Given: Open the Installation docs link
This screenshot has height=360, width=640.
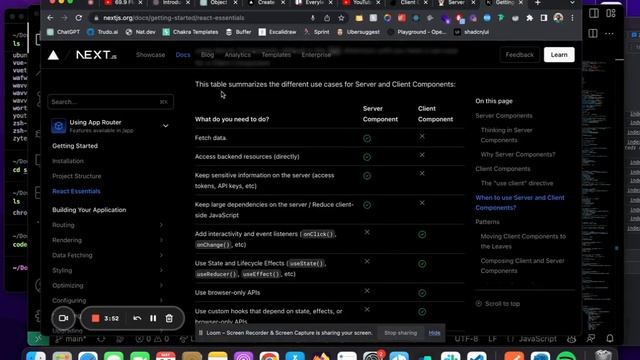Looking at the screenshot, I should coord(68,161).
